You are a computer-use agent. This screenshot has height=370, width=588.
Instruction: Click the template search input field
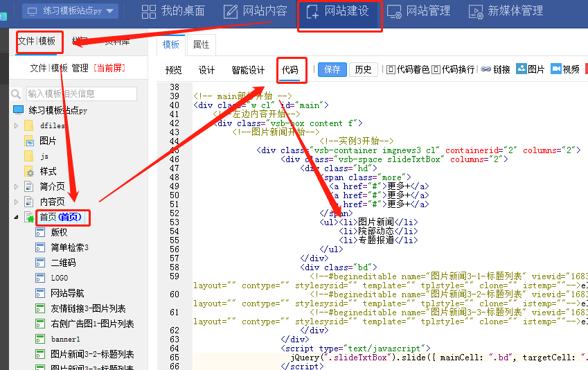coord(81,94)
